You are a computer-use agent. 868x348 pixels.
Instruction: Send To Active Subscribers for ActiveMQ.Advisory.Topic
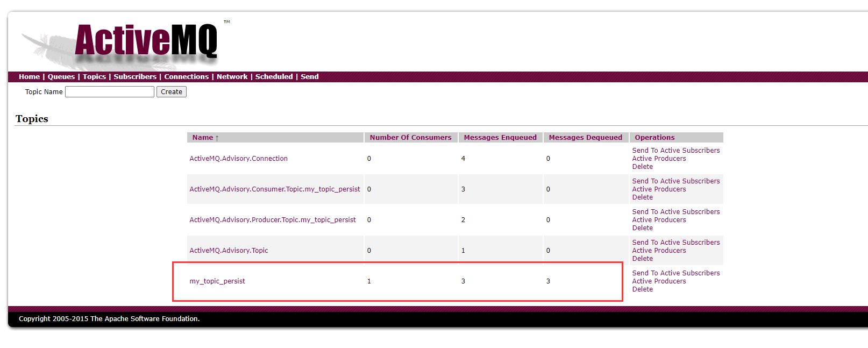point(676,243)
